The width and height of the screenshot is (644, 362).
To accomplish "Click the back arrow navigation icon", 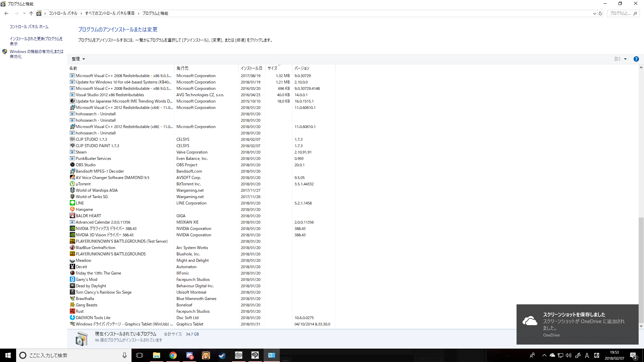I will coord(6,13).
